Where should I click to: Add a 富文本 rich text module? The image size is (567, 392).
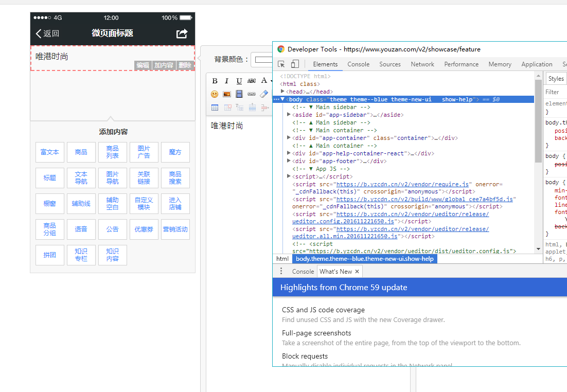point(50,152)
